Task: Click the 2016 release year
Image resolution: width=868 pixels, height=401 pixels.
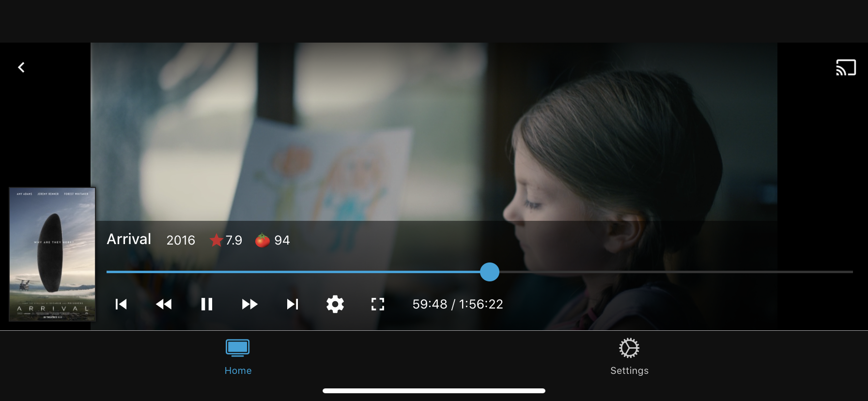Action: (x=181, y=240)
